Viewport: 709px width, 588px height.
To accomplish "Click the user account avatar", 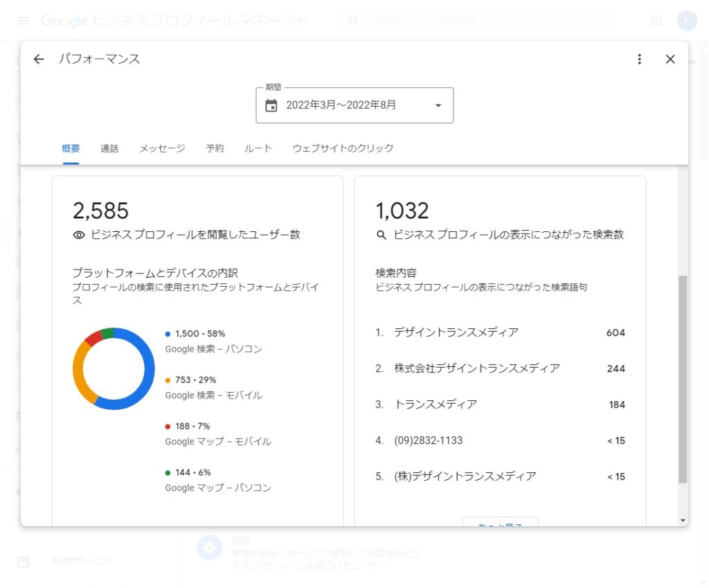I will (686, 21).
